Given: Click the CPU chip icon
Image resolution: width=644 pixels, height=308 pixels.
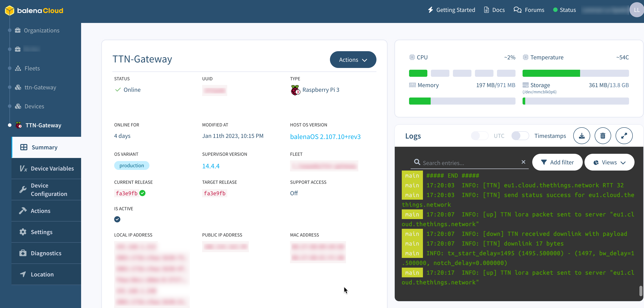Looking at the screenshot, I should tap(412, 57).
